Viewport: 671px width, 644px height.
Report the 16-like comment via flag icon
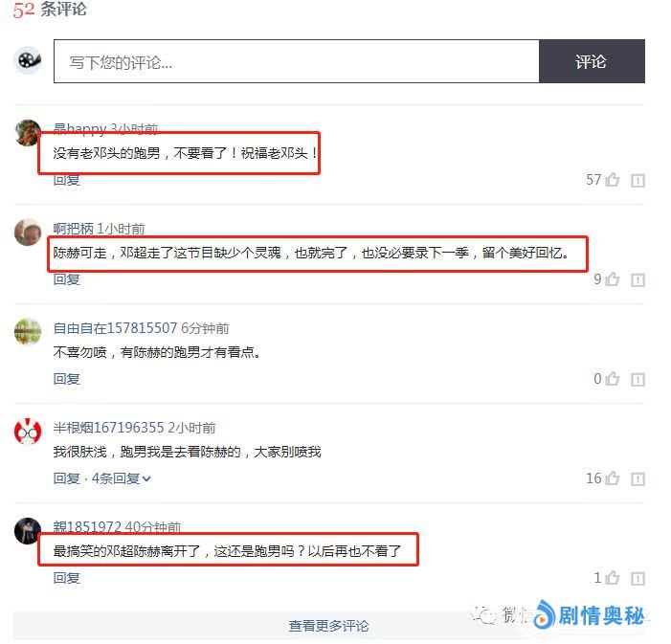point(637,479)
